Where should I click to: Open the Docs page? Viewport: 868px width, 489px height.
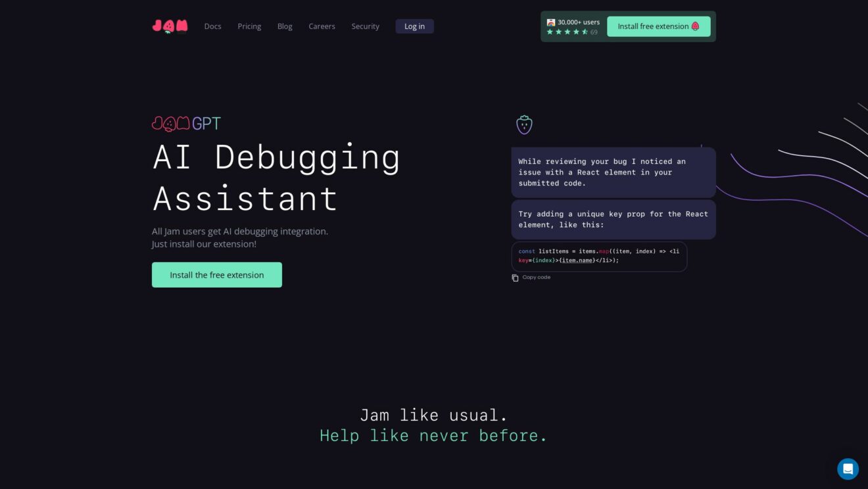coord(212,26)
